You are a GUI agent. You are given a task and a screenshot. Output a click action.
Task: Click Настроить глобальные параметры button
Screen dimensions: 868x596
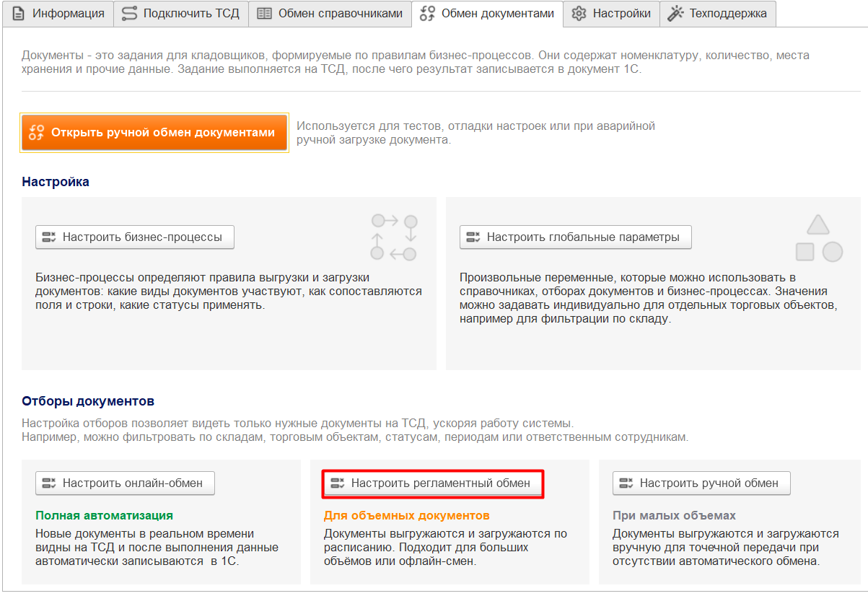click(x=575, y=237)
